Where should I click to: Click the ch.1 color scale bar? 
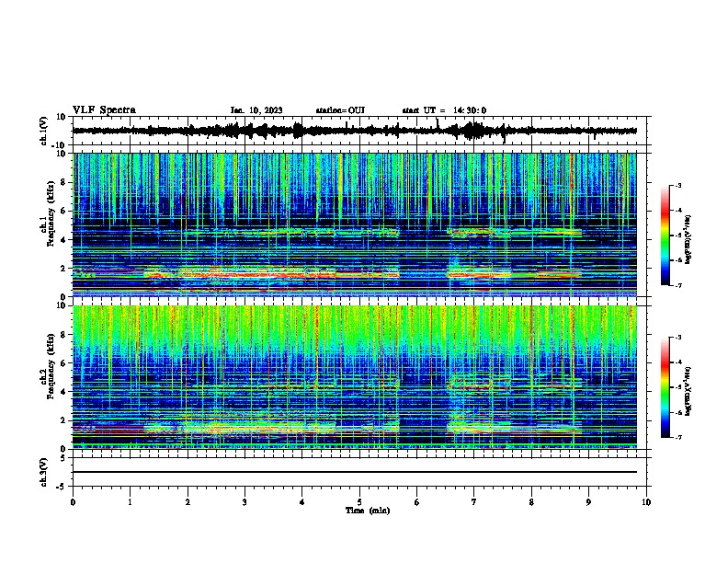coord(665,236)
